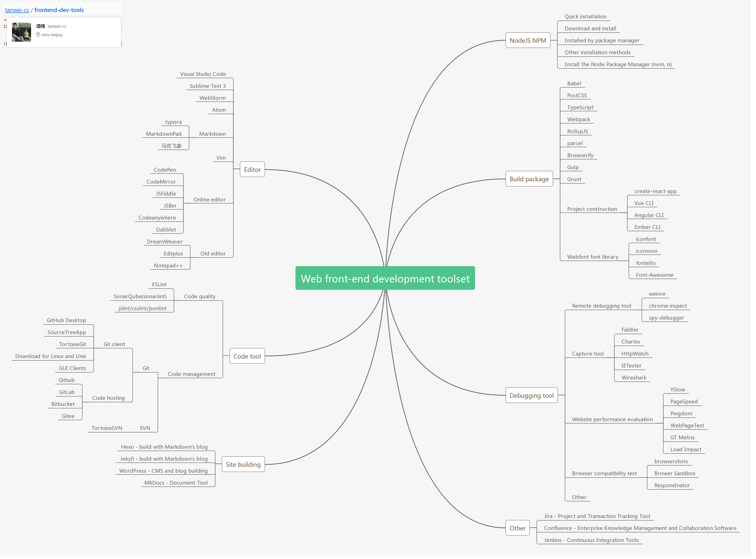
Task: Click the Quick installation item
Action: 589,17
